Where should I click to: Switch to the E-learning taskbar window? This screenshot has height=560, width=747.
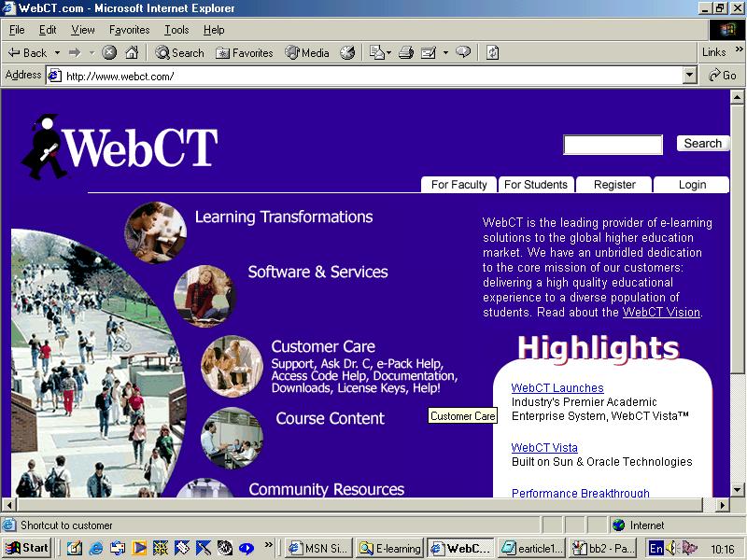point(390,549)
